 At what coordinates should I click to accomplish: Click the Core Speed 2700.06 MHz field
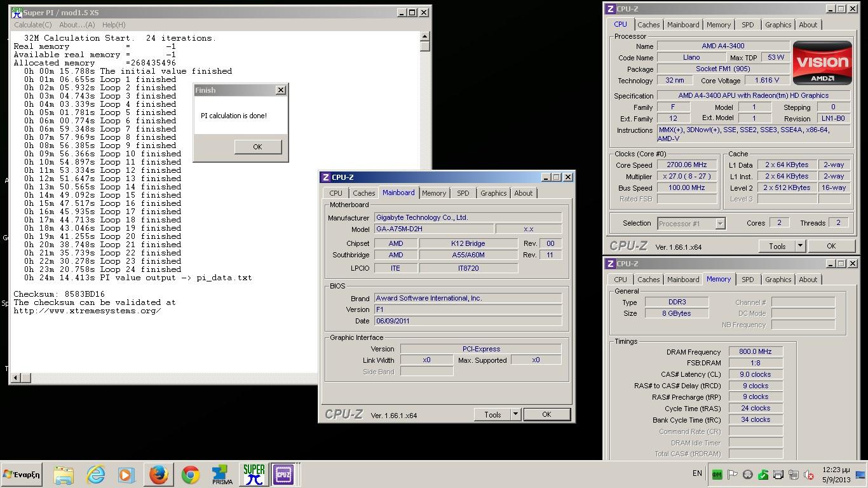pos(687,165)
